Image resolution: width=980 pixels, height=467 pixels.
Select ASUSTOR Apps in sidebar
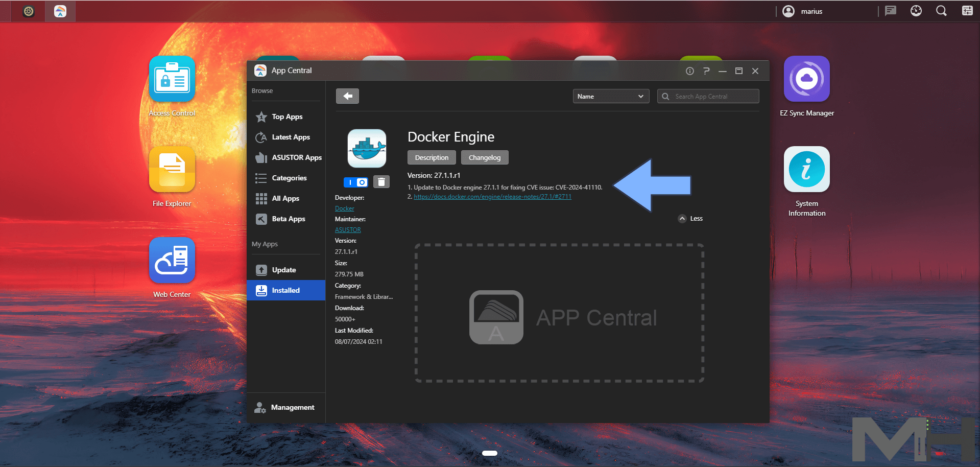(286, 157)
